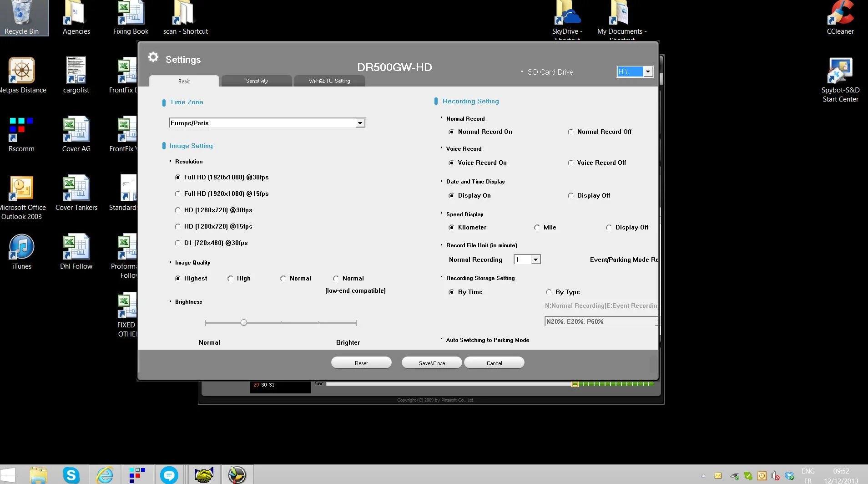Select HD (1280x720) @30fps resolution
The width and height of the screenshot is (868, 484).
pyautogui.click(x=178, y=210)
